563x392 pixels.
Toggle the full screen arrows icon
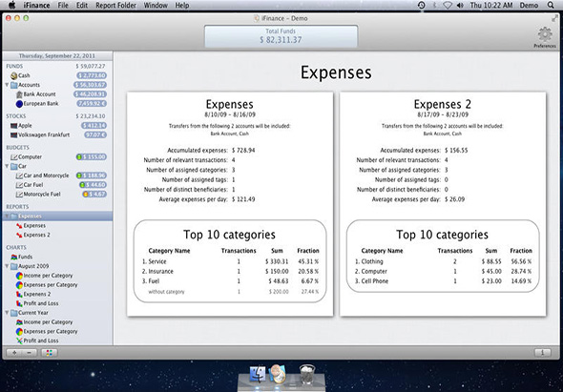554,18
